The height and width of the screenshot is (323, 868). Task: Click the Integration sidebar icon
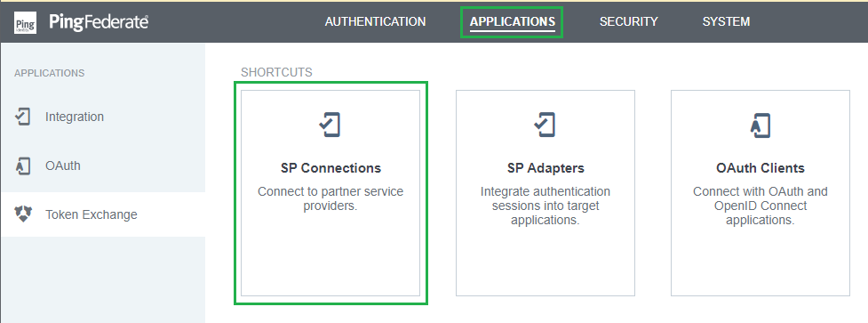tap(23, 117)
